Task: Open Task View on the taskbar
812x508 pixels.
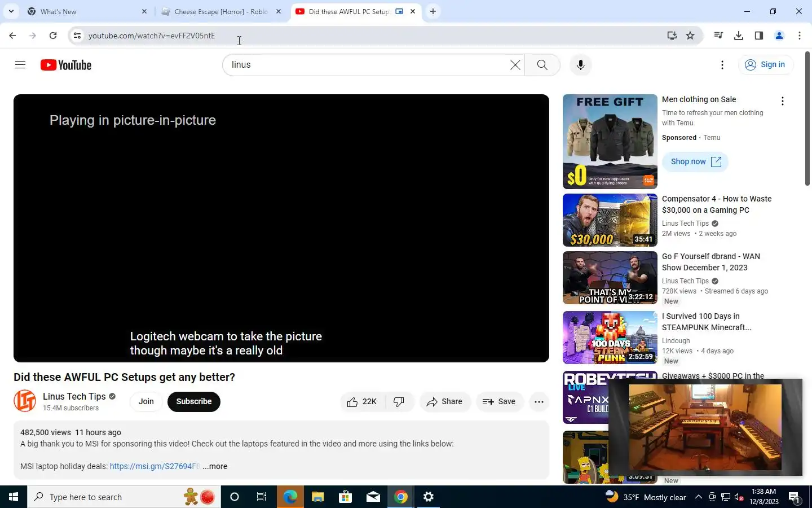Action: (x=262, y=497)
